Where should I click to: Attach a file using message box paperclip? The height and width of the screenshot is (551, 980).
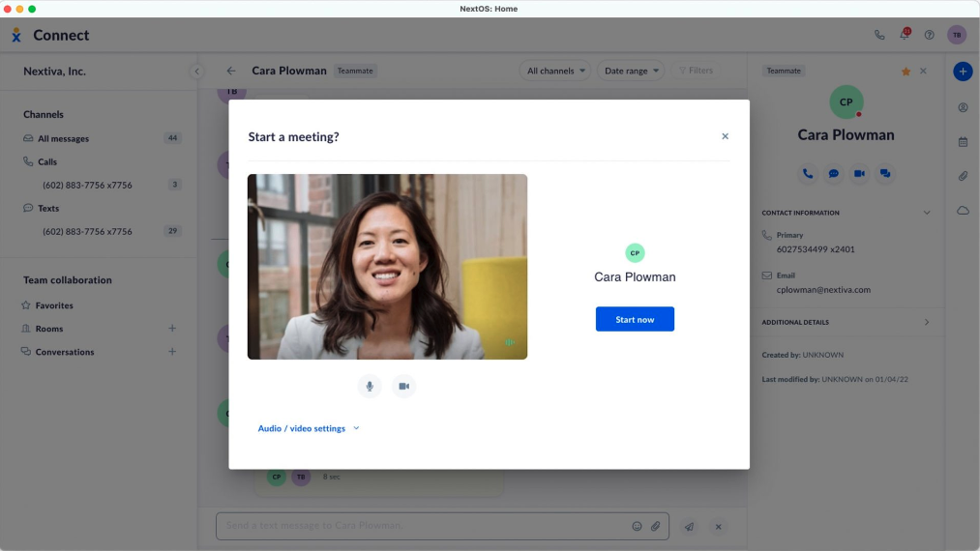point(655,527)
